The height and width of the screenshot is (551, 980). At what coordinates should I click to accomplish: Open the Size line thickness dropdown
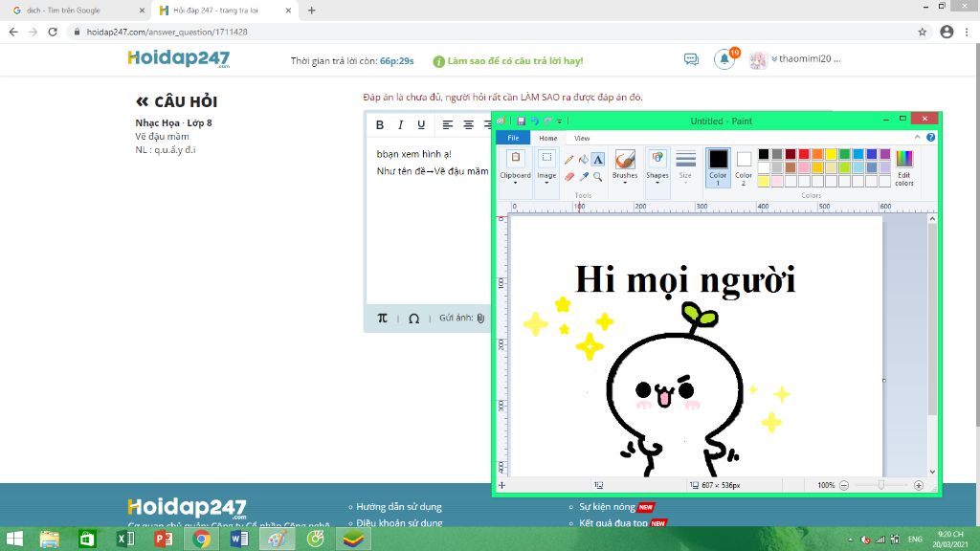pyautogui.click(x=685, y=167)
